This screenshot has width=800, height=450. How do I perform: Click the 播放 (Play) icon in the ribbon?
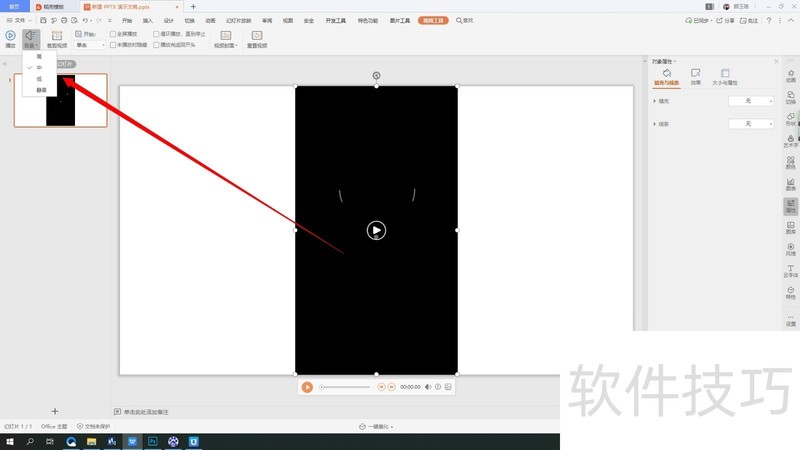pyautogui.click(x=10, y=36)
